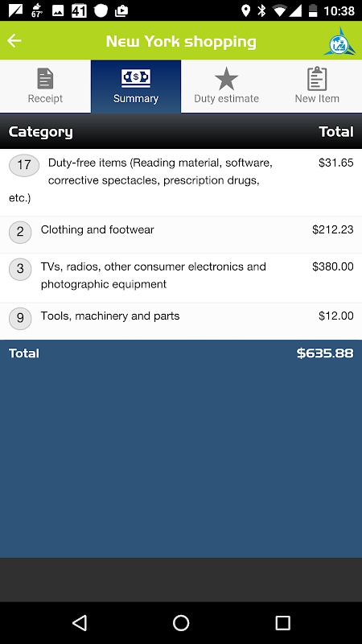Image resolution: width=362 pixels, height=644 pixels.
Task: Tap the Duty estimate star icon
Action: (227, 79)
